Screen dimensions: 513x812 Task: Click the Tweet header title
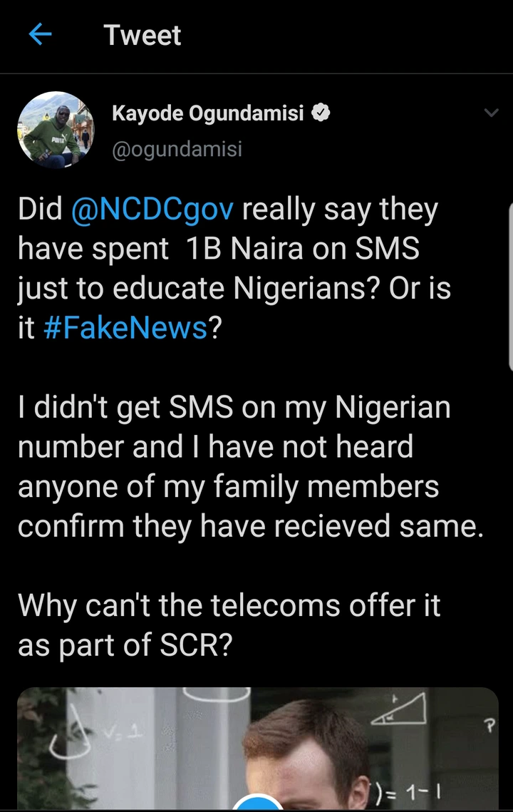tap(142, 35)
